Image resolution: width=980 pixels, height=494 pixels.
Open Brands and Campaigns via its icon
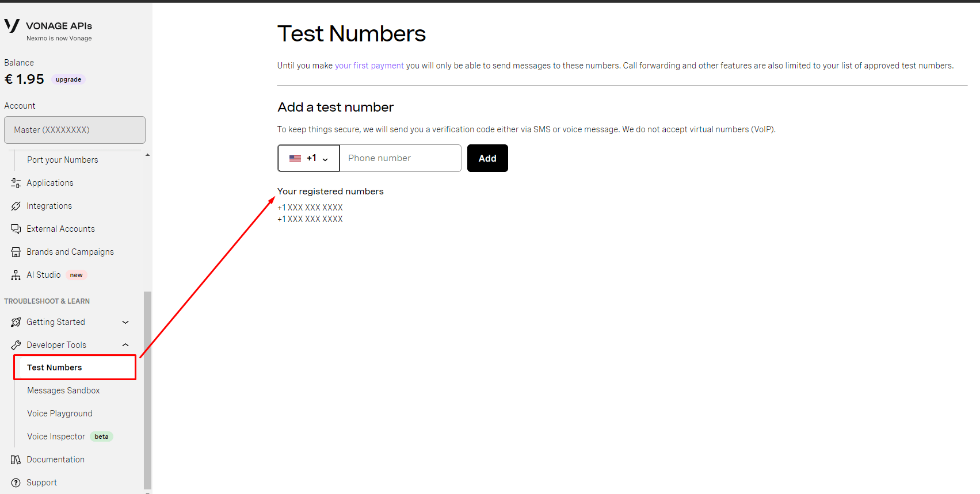point(16,251)
